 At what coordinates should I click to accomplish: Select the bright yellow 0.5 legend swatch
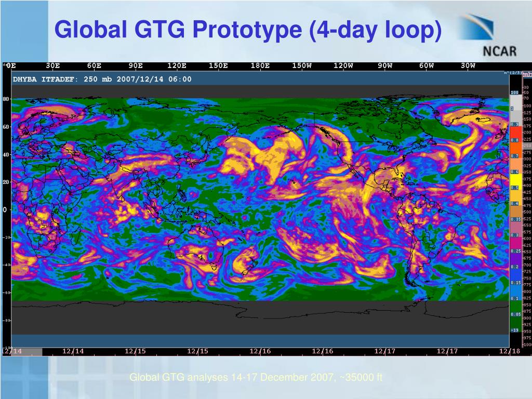[x=516, y=182]
